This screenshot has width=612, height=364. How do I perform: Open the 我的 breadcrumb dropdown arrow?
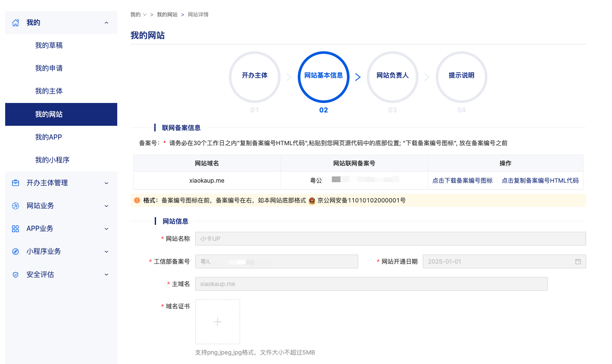145,15
